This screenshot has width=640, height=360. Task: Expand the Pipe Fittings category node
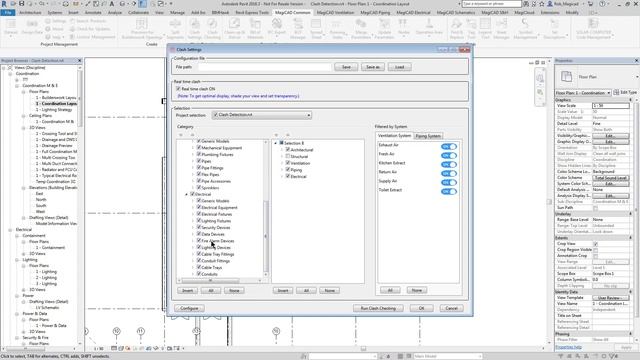(193, 168)
